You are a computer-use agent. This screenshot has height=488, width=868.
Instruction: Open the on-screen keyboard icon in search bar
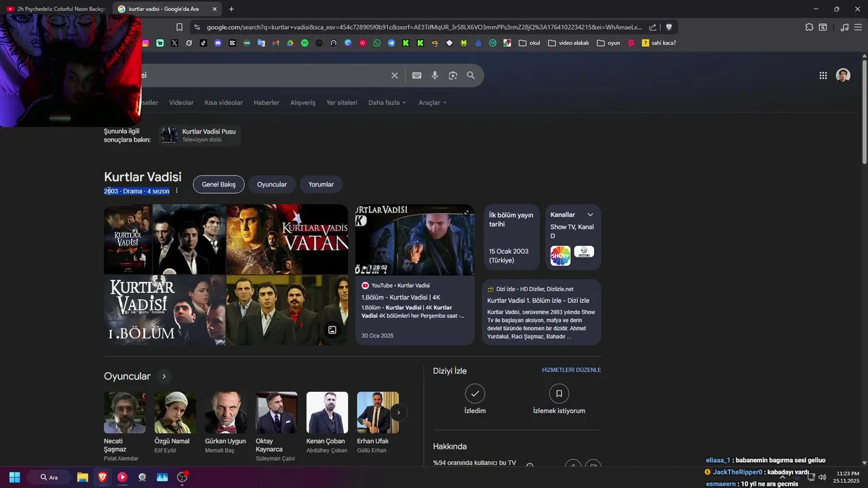pos(416,75)
